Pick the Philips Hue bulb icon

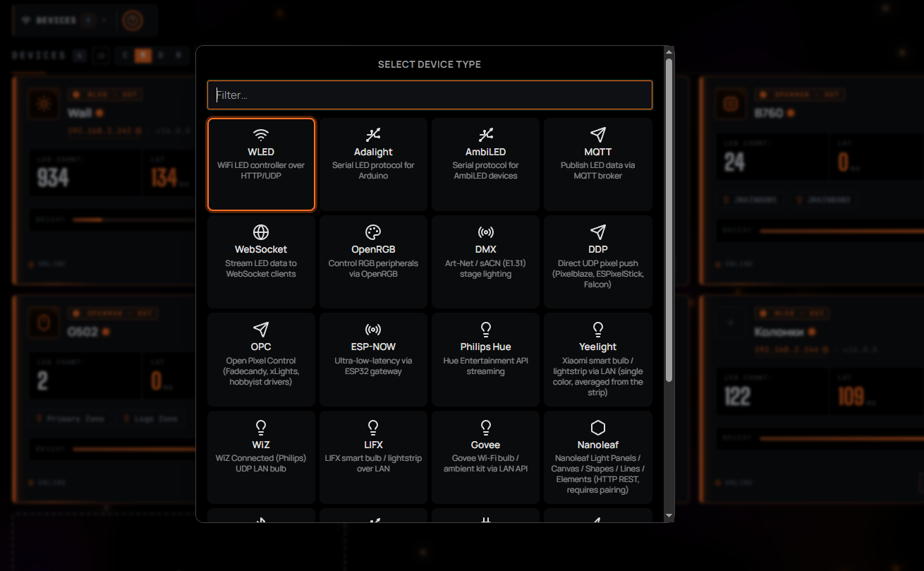485,330
